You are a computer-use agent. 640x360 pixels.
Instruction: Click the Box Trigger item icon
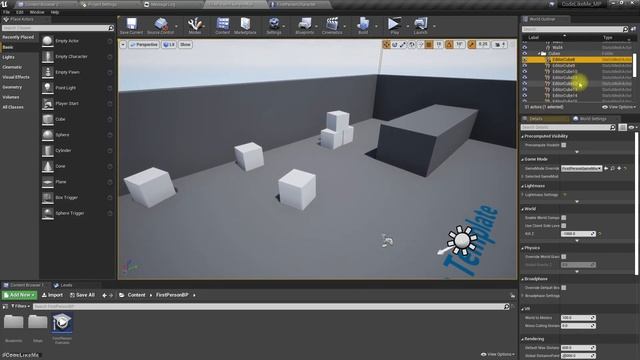click(48, 198)
